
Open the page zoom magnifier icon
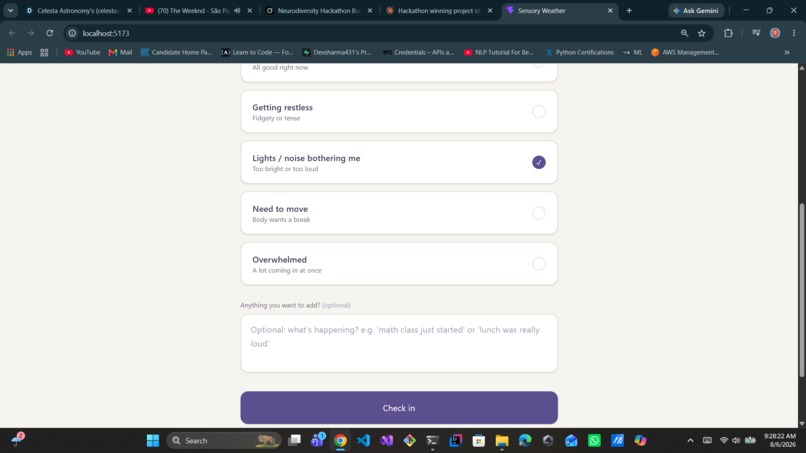tap(684, 33)
